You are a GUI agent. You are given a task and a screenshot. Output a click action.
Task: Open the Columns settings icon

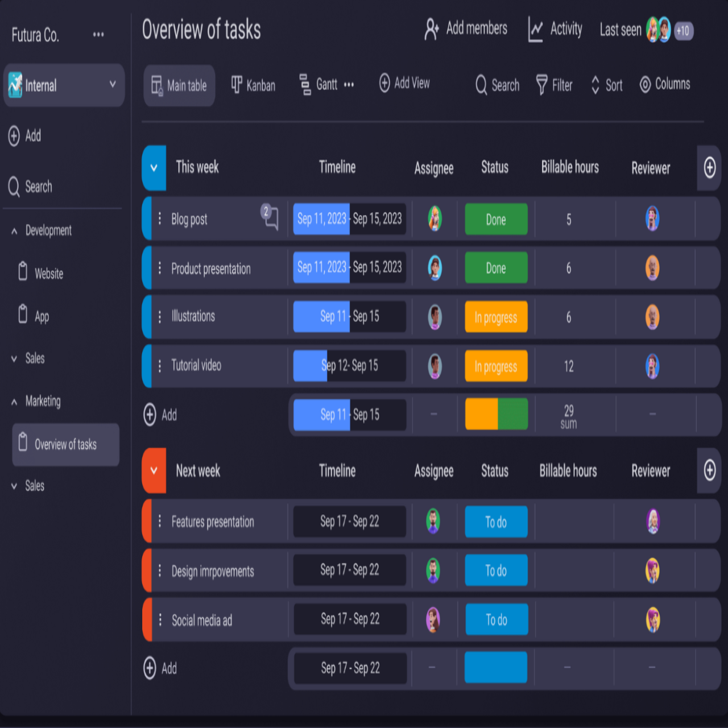(x=645, y=85)
